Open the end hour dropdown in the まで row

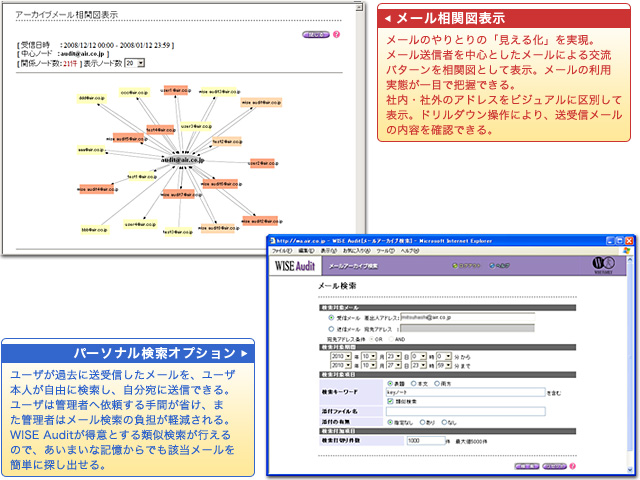[x=419, y=365]
